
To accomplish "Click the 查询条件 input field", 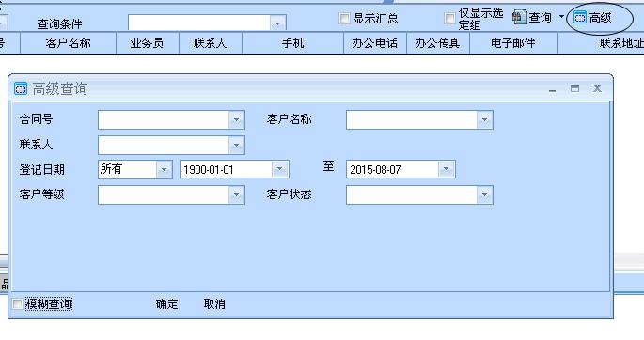I will (x=199, y=23).
